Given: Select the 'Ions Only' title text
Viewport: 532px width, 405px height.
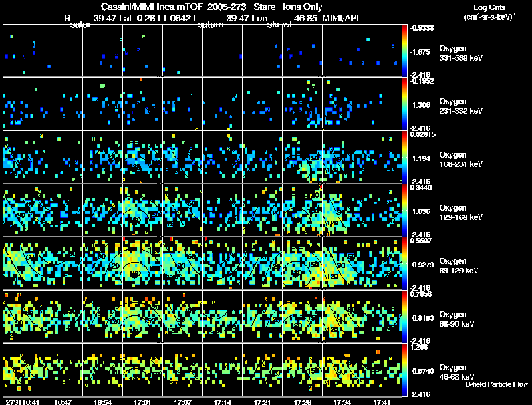Looking at the screenshot, I should 303,7.
